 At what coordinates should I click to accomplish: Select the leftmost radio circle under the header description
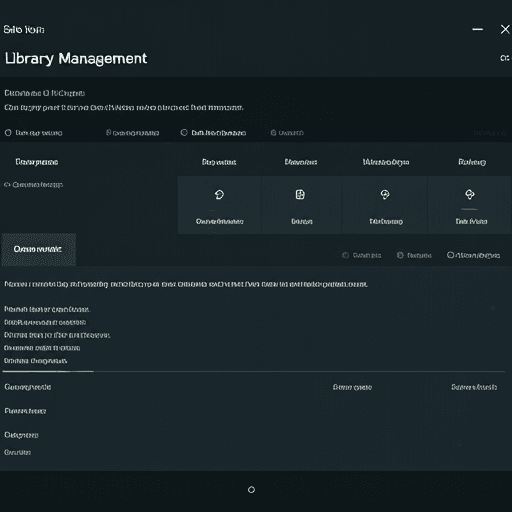coord(8,133)
